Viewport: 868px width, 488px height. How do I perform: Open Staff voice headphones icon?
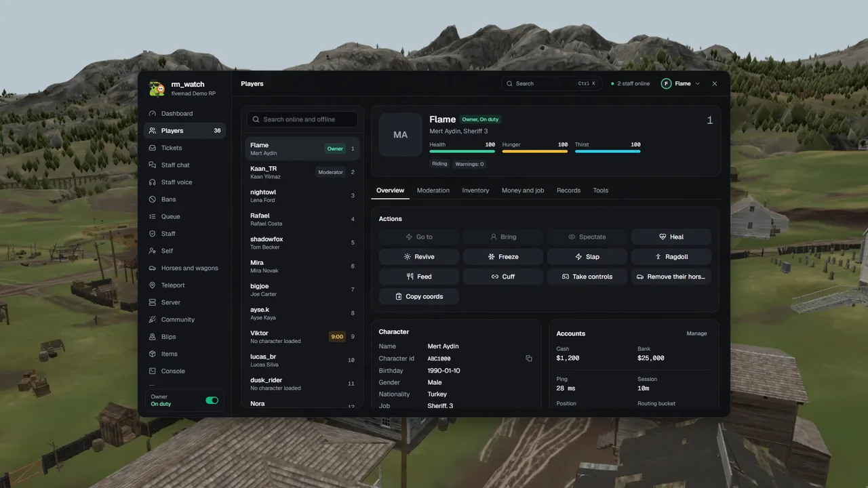(x=153, y=182)
